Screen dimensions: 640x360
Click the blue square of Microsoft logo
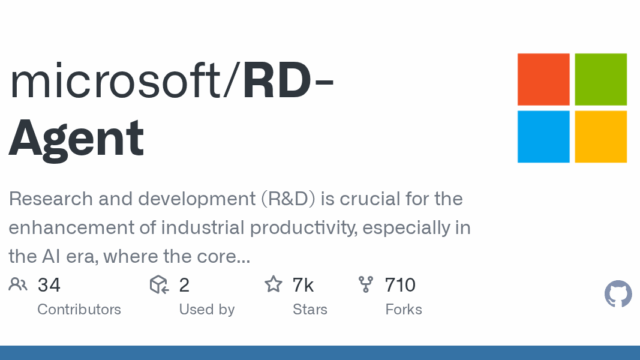544,137
